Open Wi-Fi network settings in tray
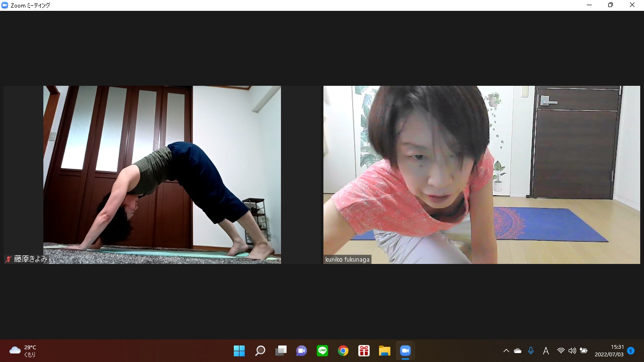 [x=561, y=351]
